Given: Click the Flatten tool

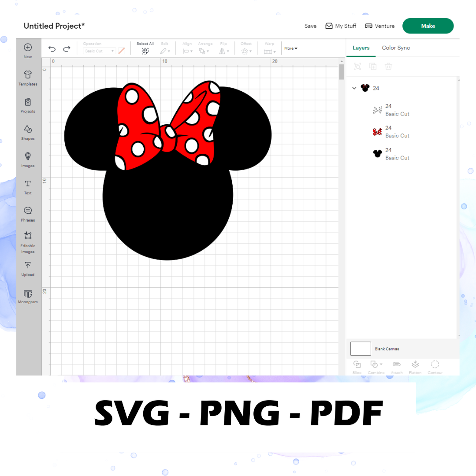Looking at the screenshot, I should (x=415, y=367).
